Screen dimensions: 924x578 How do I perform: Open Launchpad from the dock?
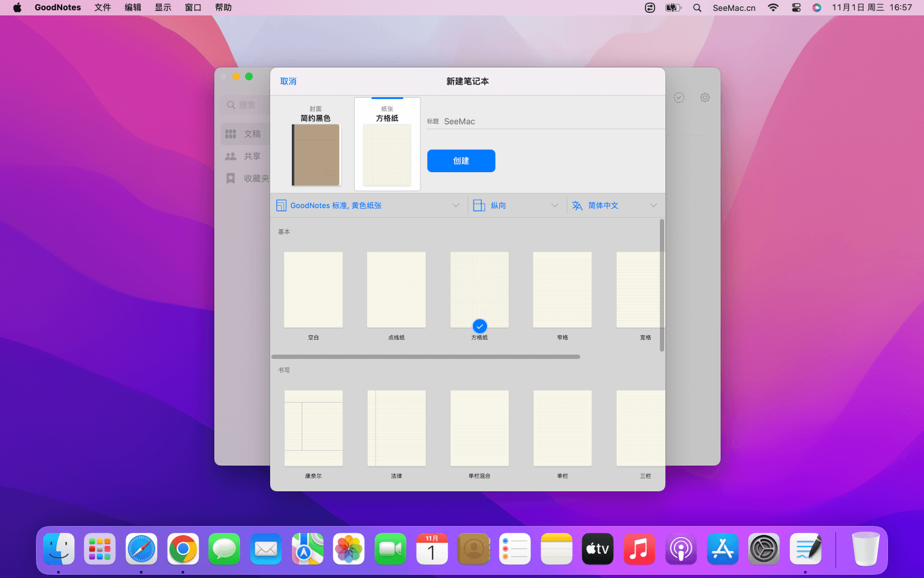100,549
